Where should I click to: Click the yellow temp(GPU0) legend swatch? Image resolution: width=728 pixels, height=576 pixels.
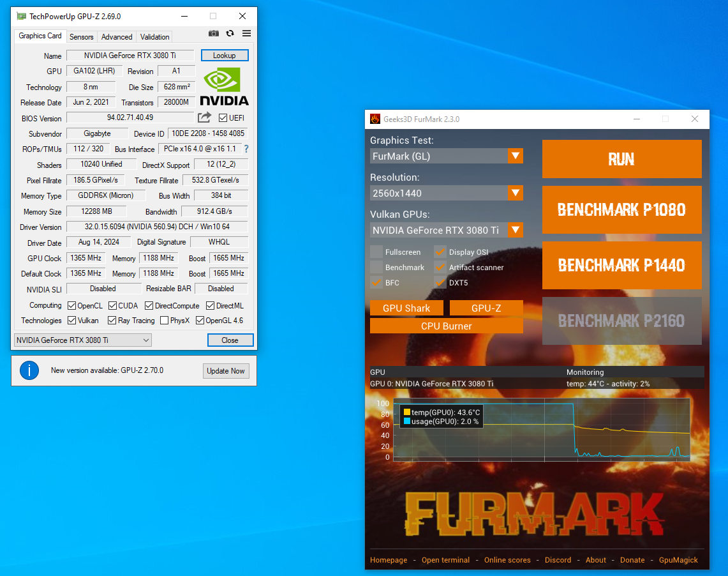407,412
